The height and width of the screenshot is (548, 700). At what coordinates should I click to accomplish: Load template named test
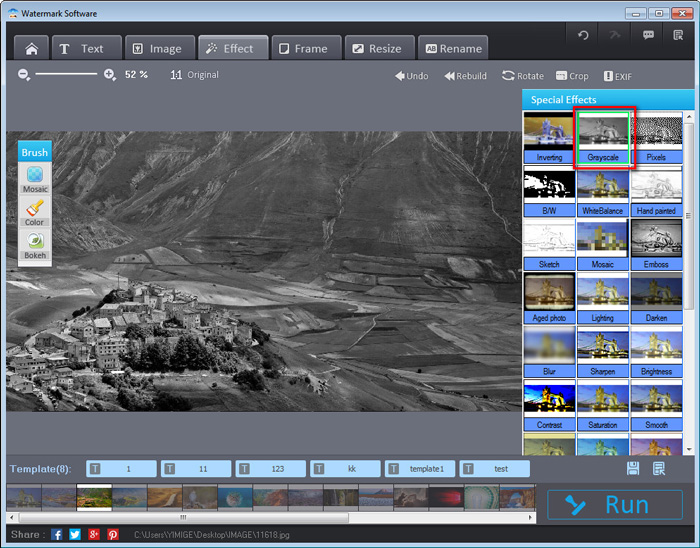click(495, 469)
